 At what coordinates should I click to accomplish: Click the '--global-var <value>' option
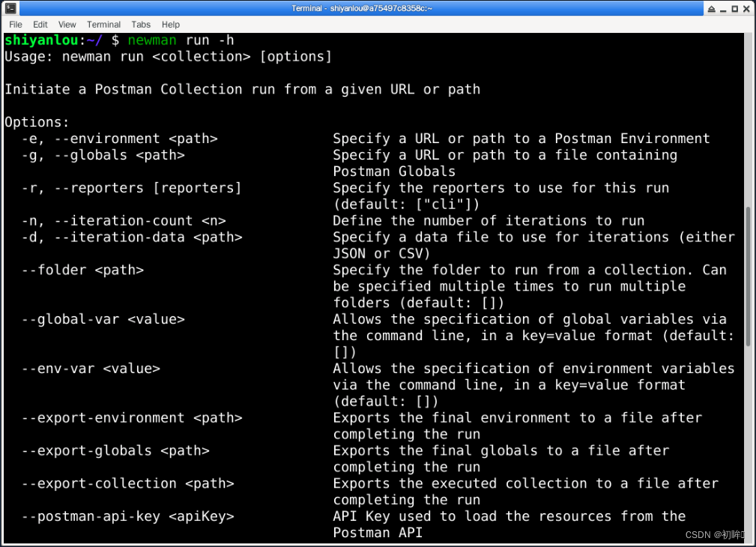[103, 319]
